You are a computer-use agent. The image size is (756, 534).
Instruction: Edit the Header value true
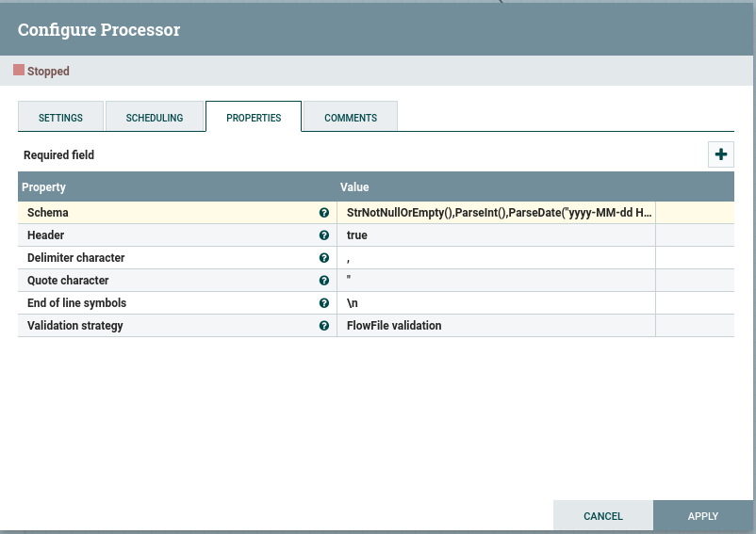pyautogui.click(x=496, y=235)
